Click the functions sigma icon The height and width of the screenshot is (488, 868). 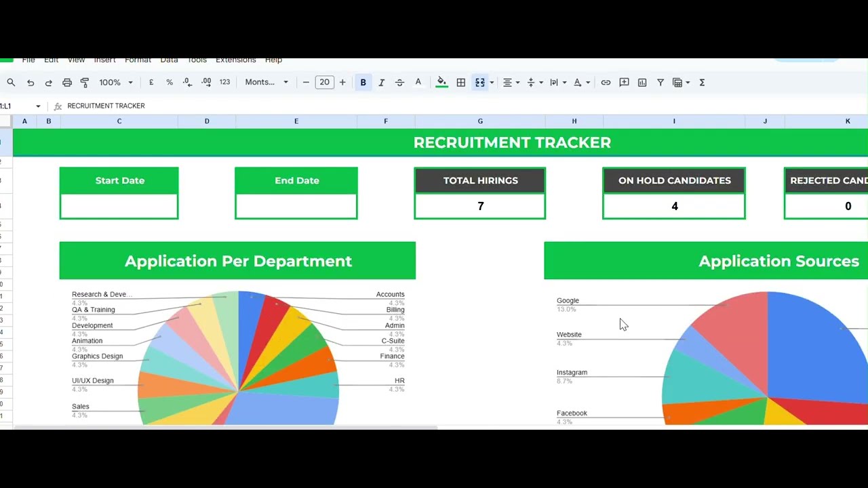[702, 83]
